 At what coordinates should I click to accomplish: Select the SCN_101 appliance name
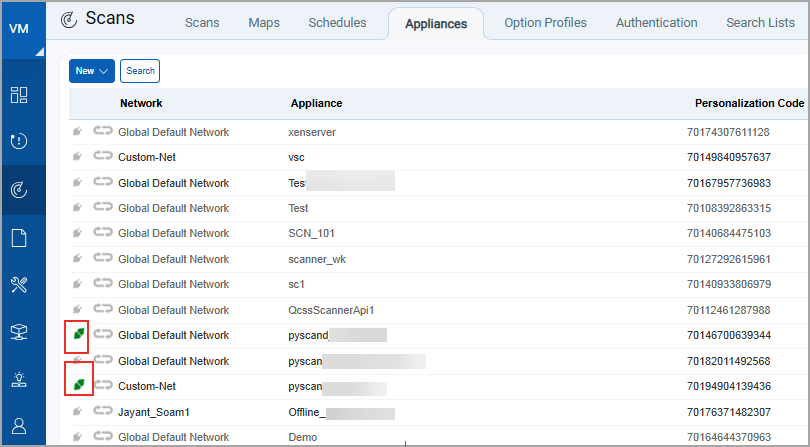[x=311, y=234]
